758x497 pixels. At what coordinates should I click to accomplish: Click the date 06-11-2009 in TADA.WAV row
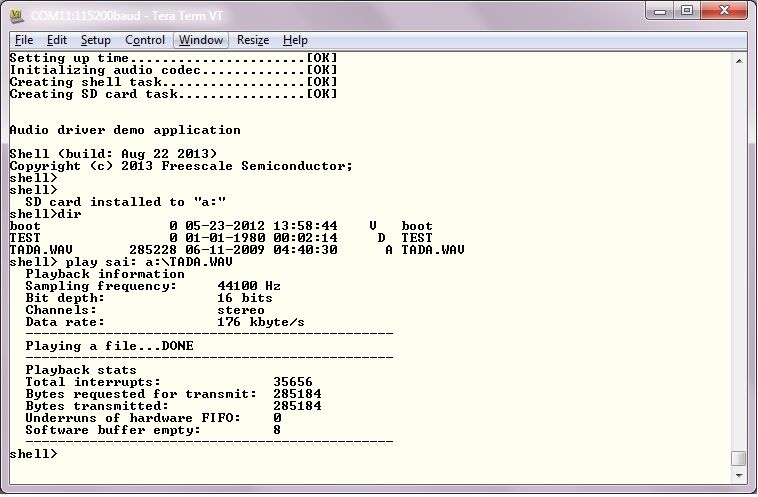tap(225, 249)
